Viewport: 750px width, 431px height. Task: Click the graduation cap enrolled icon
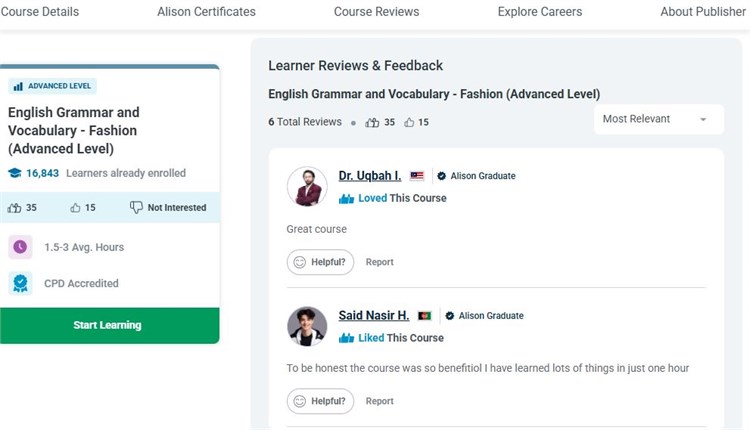pos(15,173)
